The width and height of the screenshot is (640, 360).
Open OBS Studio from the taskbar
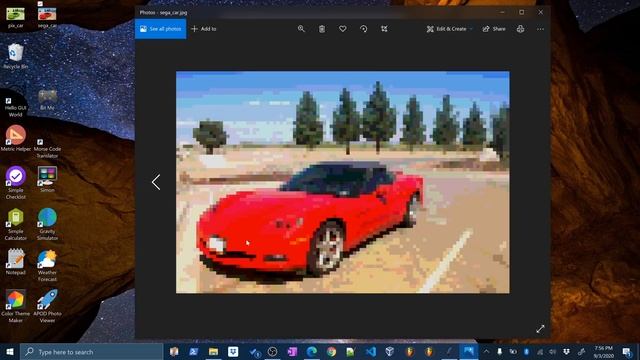coord(272,352)
